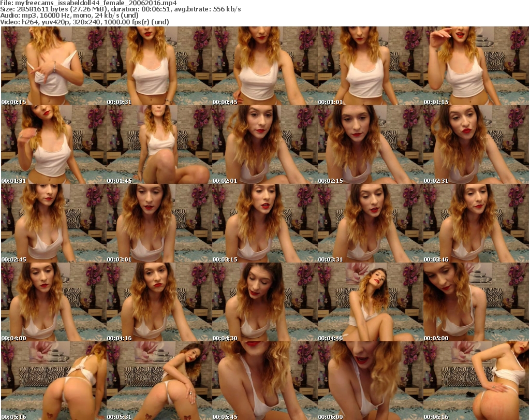Click the thumbnail labeled 00:02:45
This screenshot has height=420, width=530.
[53, 223]
